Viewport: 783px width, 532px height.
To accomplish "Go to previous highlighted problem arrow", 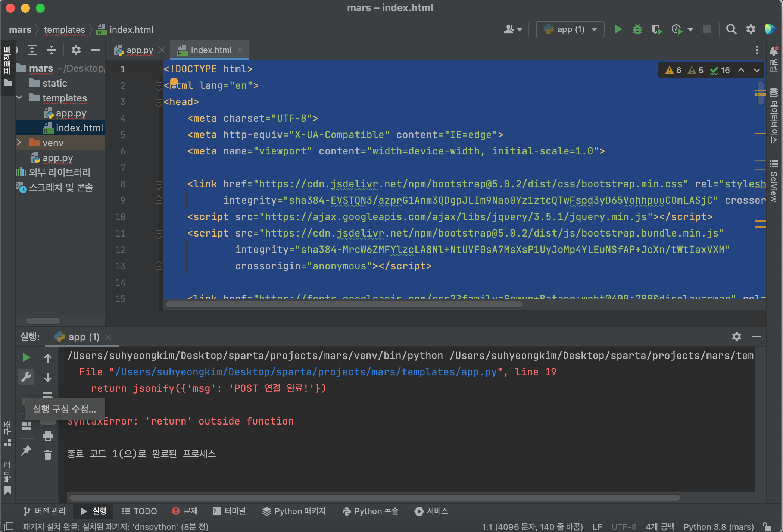I will point(741,71).
